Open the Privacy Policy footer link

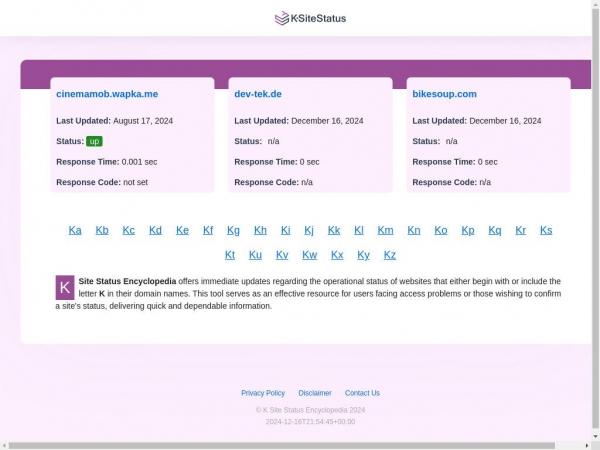point(263,393)
